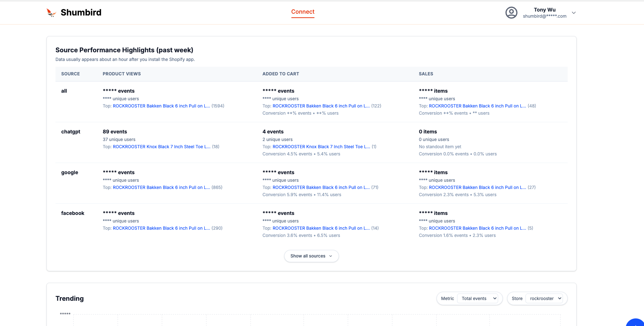The width and height of the screenshot is (644, 326).
Task: Expand the account menu chevron next to Tony Wu
Action: tap(574, 13)
